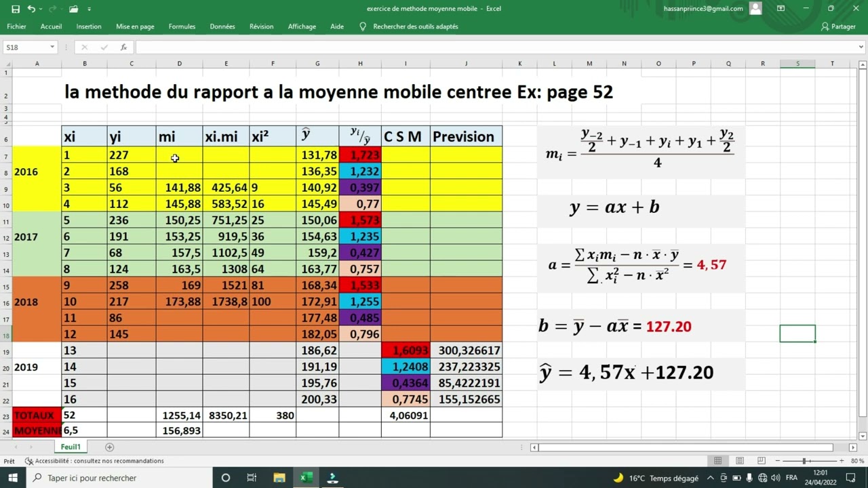Select row 19 header
The image size is (868, 488).
[6, 350]
